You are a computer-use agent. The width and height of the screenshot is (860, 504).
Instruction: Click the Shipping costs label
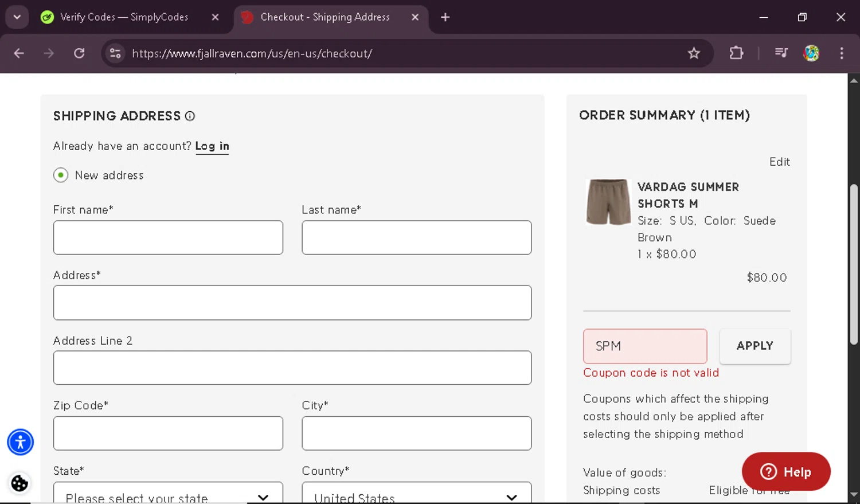coord(621,490)
